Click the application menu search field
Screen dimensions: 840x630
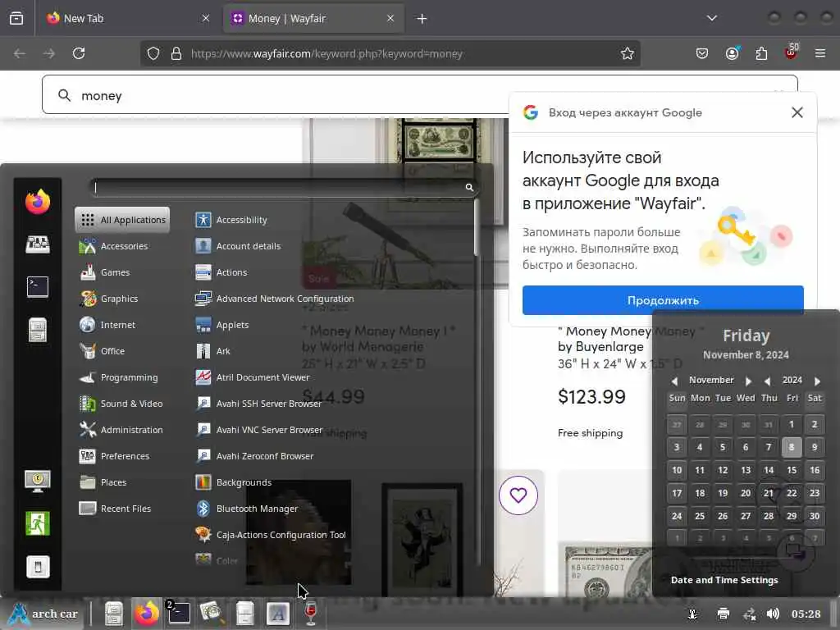pos(283,187)
